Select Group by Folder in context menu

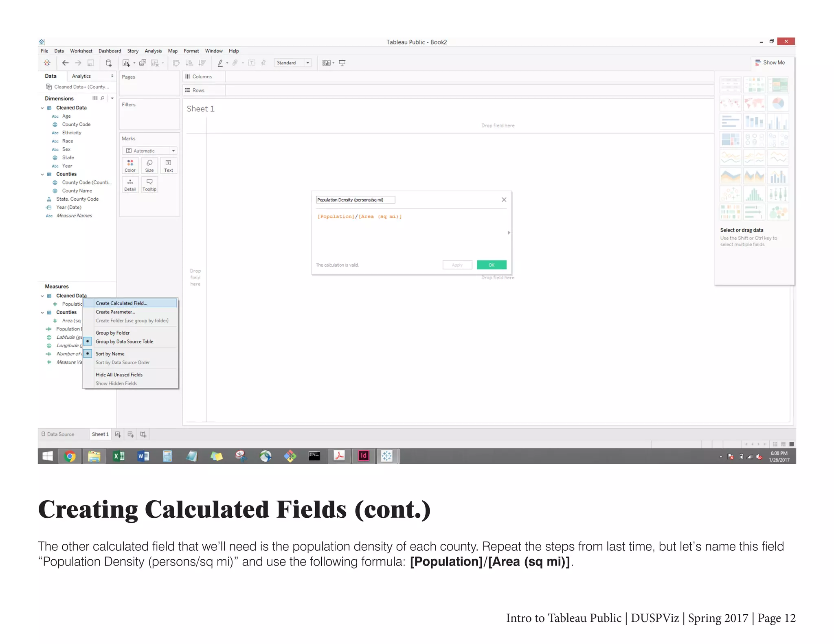coord(112,333)
